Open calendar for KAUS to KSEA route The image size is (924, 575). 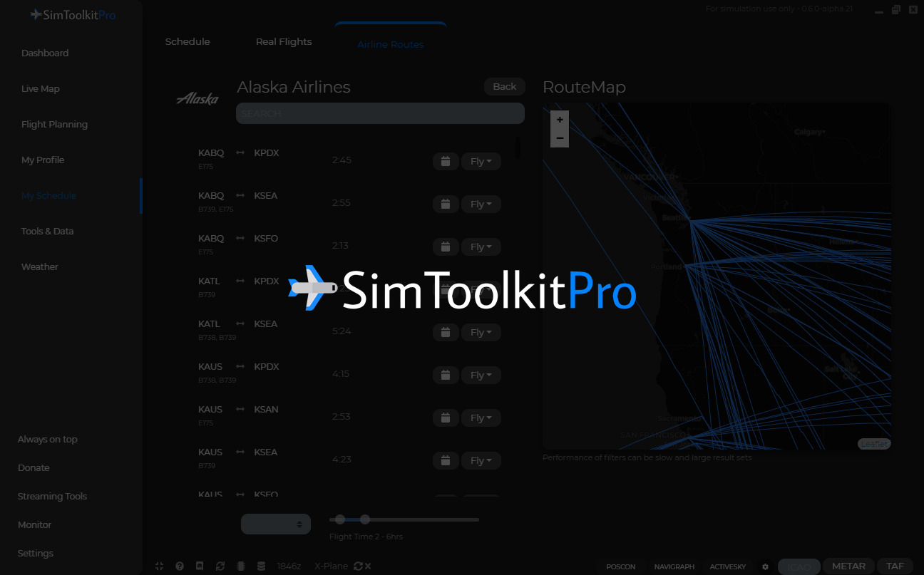(x=446, y=461)
